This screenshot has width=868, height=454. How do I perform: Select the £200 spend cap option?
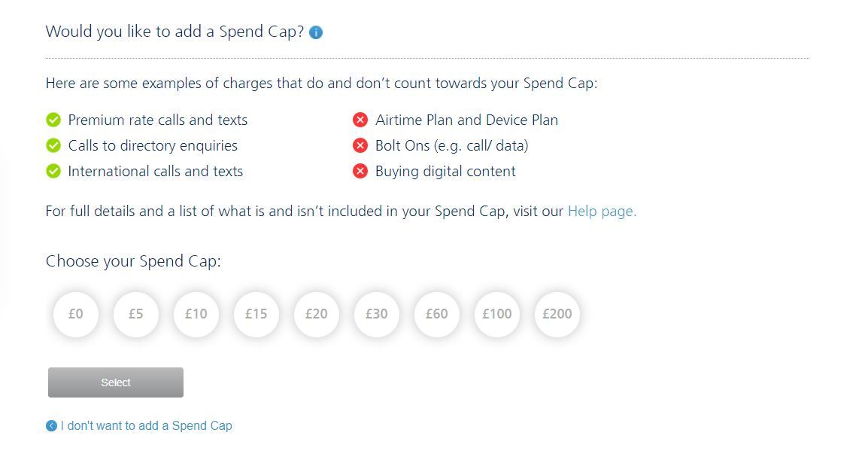point(557,314)
